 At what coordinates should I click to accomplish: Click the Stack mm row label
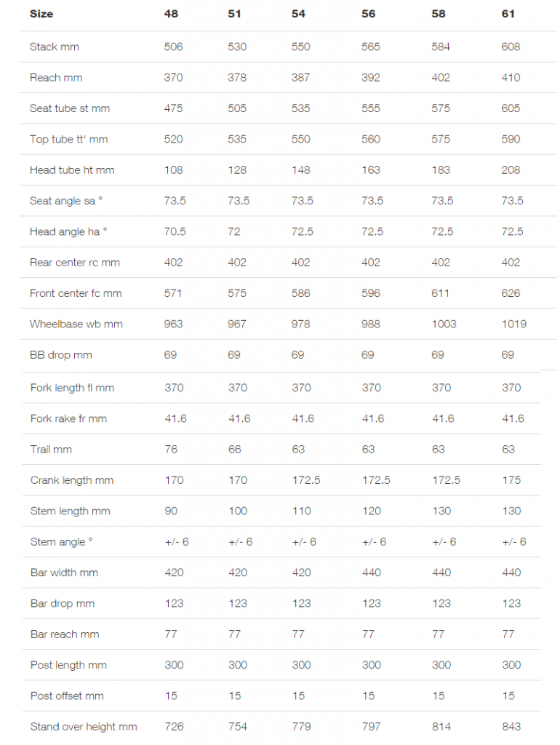click(x=54, y=47)
